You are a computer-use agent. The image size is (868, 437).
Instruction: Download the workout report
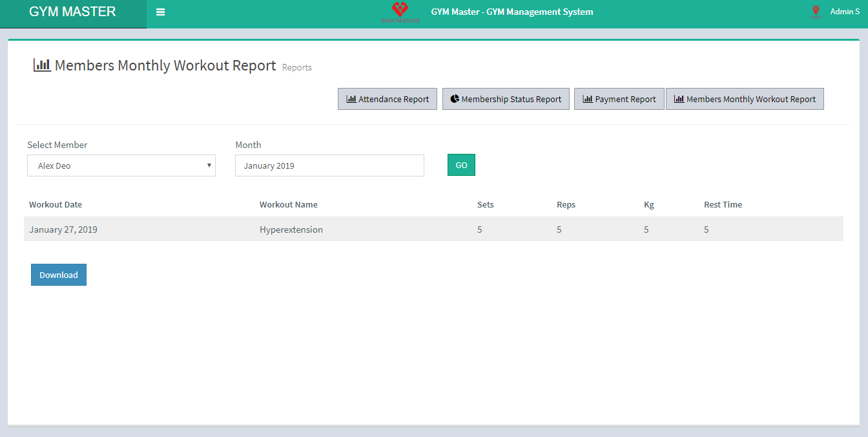click(x=58, y=274)
